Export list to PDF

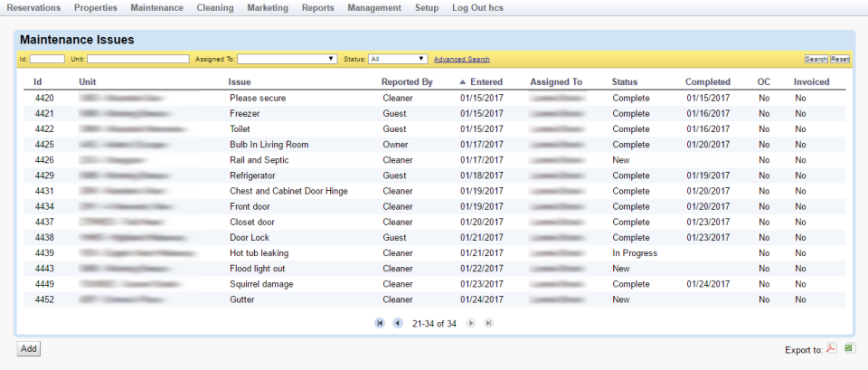point(832,348)
